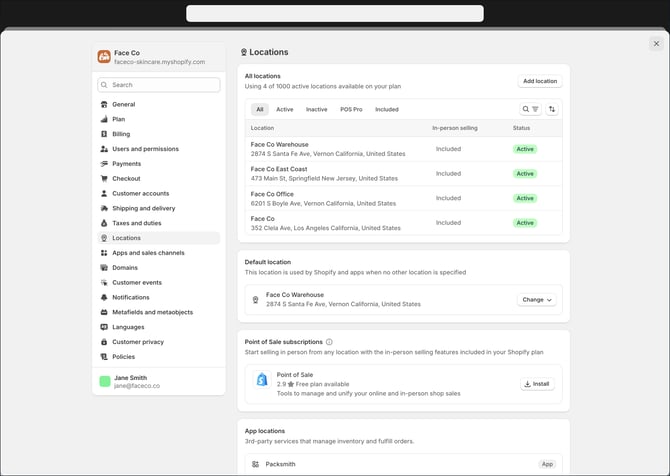This screenshot has width=670, height=476.
Task: Open the Change default location dropdown
Action: click(x=537, y=299)
